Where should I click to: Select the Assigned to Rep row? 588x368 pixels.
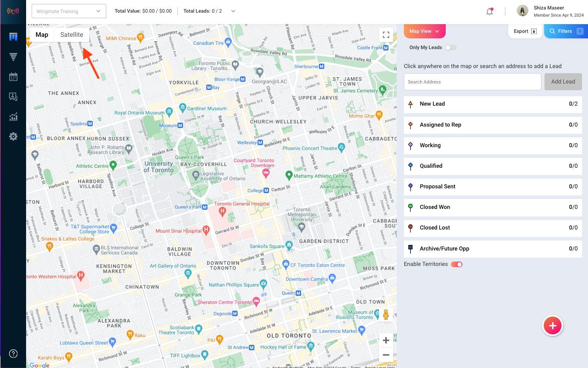[493, 125]
